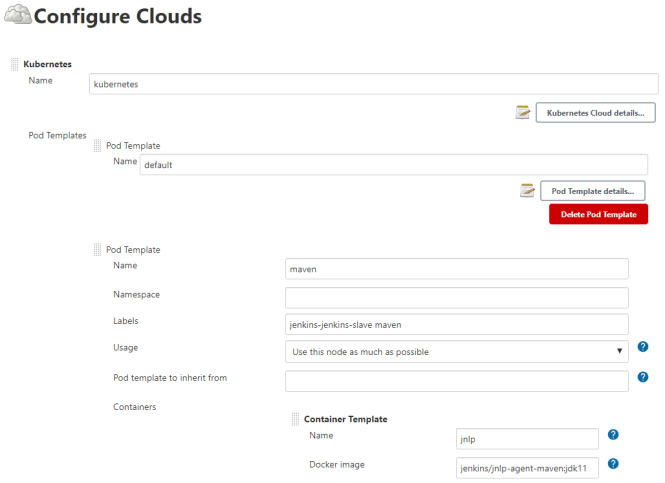Click the Kubernetes section title
This screenshot has width=665, height=483.
coord(48,64)
